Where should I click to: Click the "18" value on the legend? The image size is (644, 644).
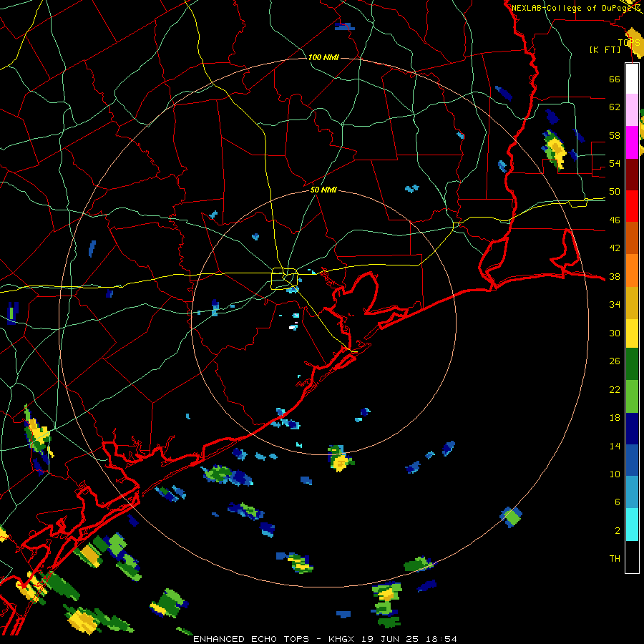[615, 418]
